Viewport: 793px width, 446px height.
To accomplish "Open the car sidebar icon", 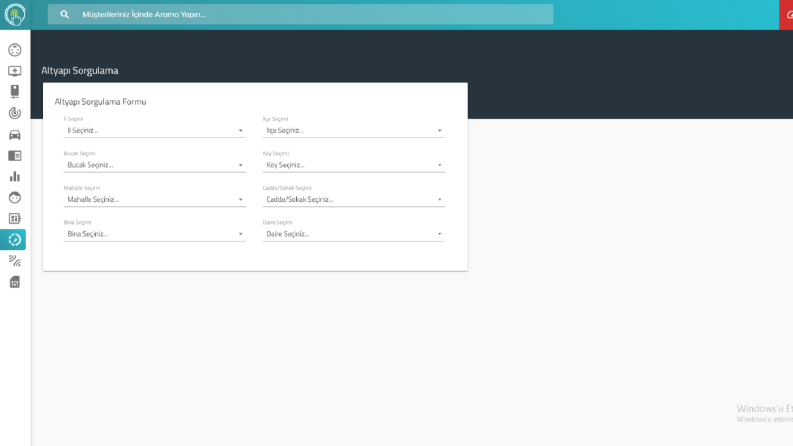I will (x=15, y=135).
